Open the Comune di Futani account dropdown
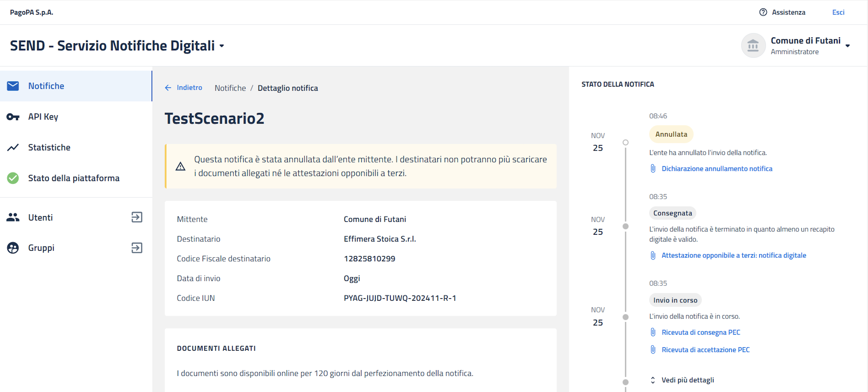The width and height of the screenshot is (868, 392). [x=848, y=46]
